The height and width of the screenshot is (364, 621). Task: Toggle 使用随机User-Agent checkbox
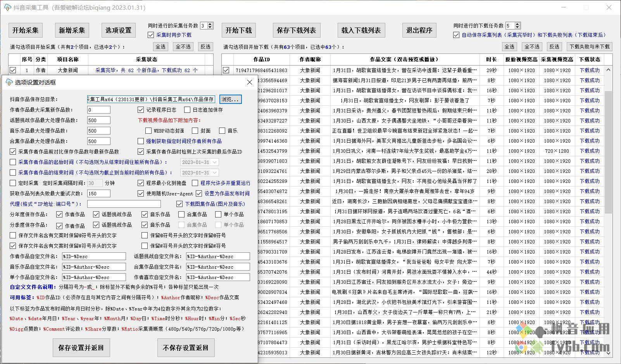point(141,193)
